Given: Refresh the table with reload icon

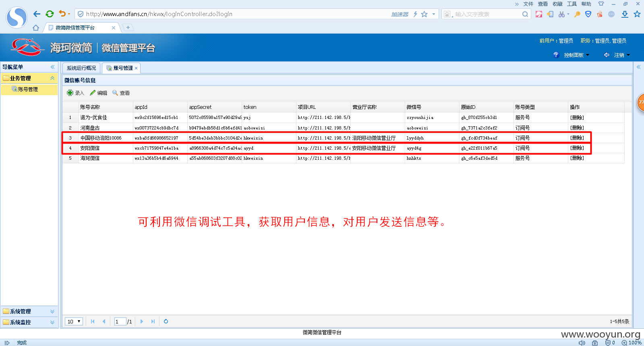Looking at the screenshot, I should coord(166,321).
